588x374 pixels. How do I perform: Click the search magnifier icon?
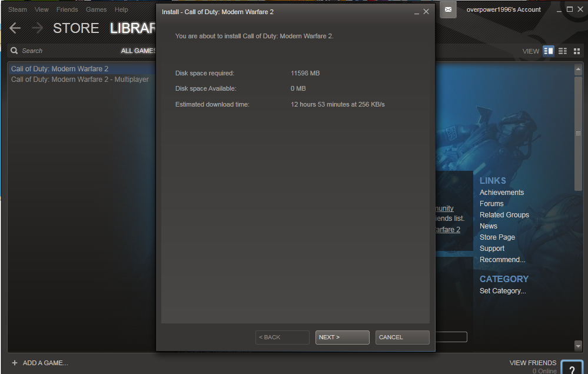point(14,51)
